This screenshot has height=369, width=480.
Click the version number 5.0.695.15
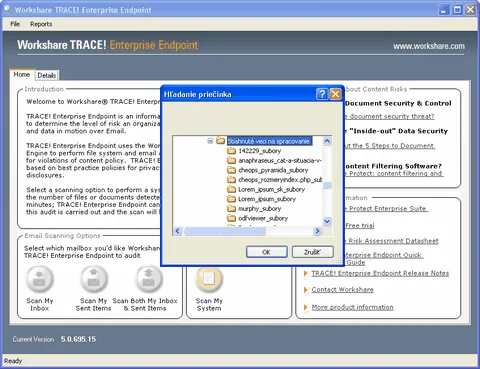click(x=78, y=339)
